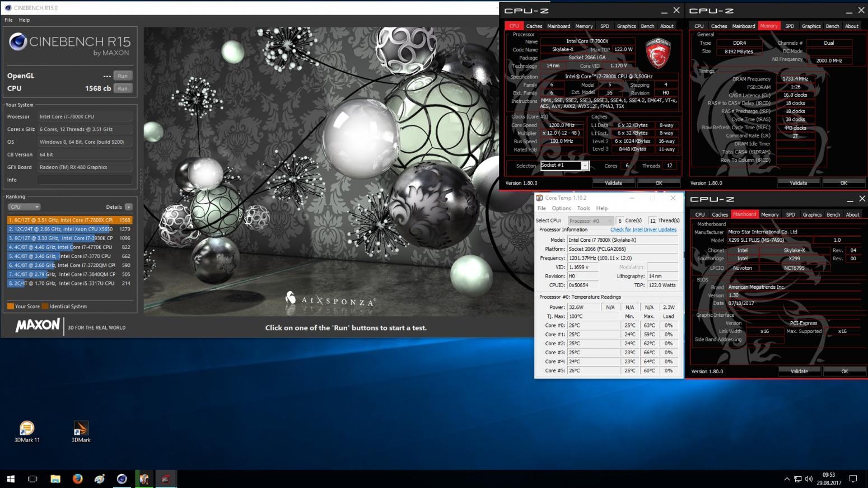868x488 pixels.
Task: Open About tab in CPU-Z CPU window
Action: click(x=666, y=26)
